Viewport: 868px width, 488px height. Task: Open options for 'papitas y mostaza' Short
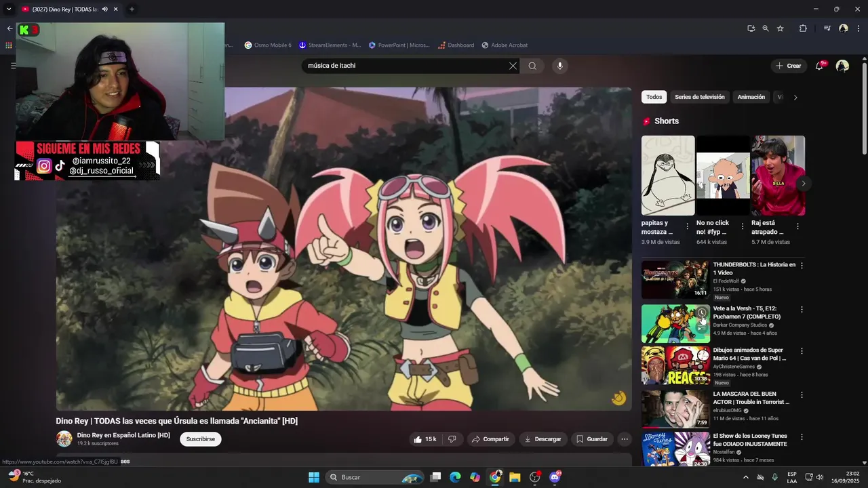[x=687, y=226]
